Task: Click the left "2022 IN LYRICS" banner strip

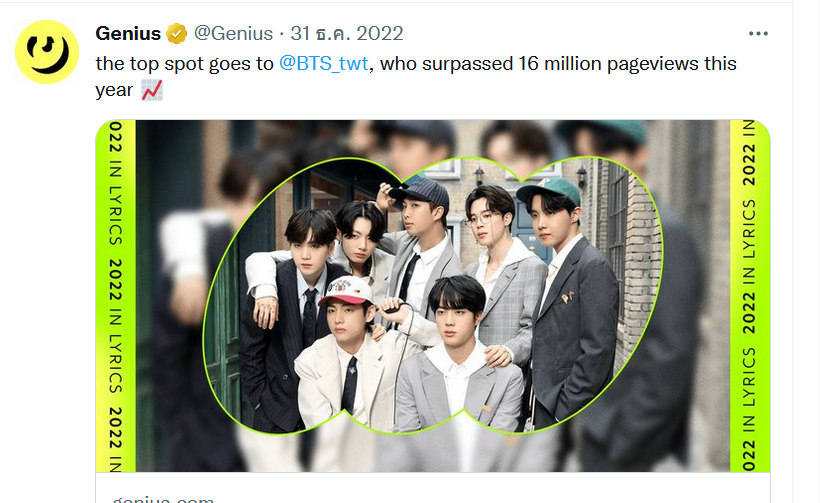Action: (x=116, y=296)
